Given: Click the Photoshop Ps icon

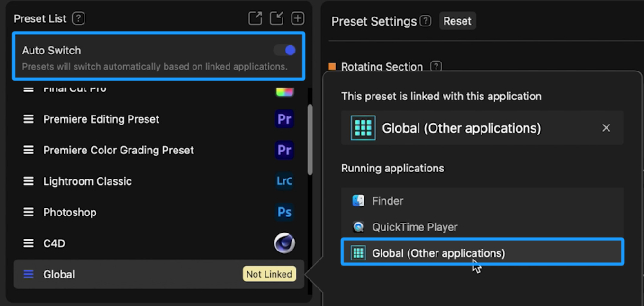Looking at the screenshot, I should tap(284, 212).
